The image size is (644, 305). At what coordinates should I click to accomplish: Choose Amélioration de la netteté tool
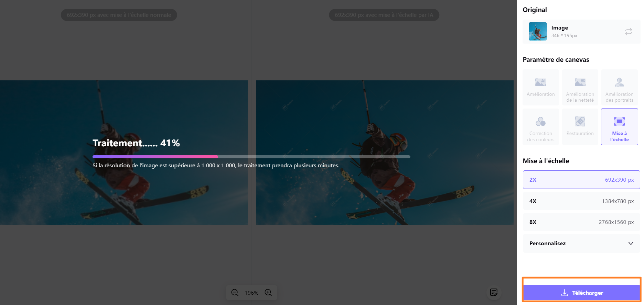coord(580,87)
